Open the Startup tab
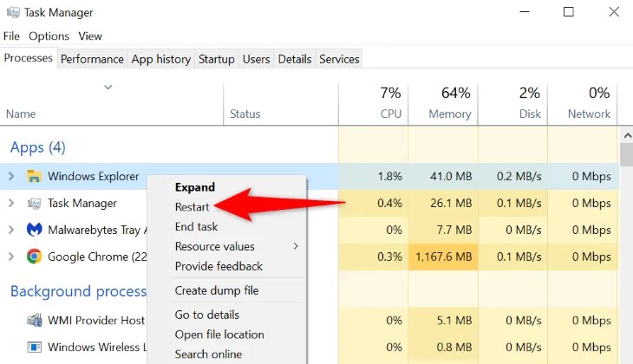 point(217,59)
